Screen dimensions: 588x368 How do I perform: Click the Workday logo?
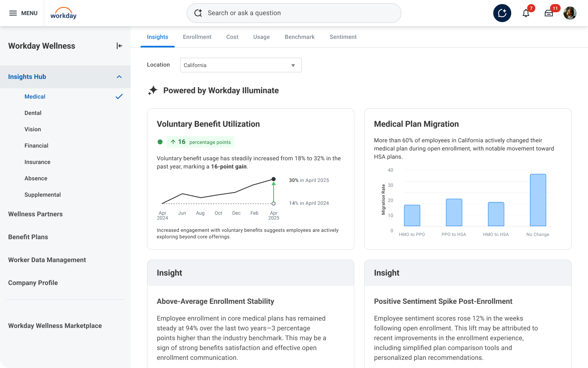point(63,13)
